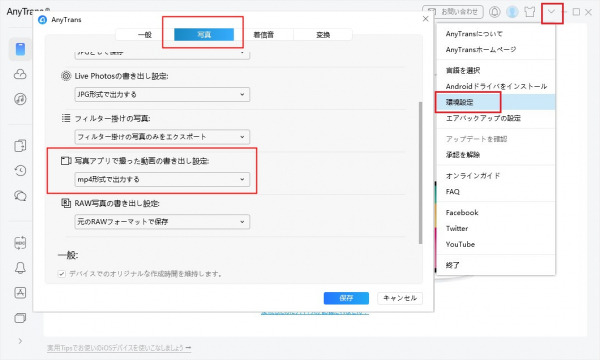Open the HEIC converter sidebar icon
Viewport: 600px width, 360px height.
point(20,243)
